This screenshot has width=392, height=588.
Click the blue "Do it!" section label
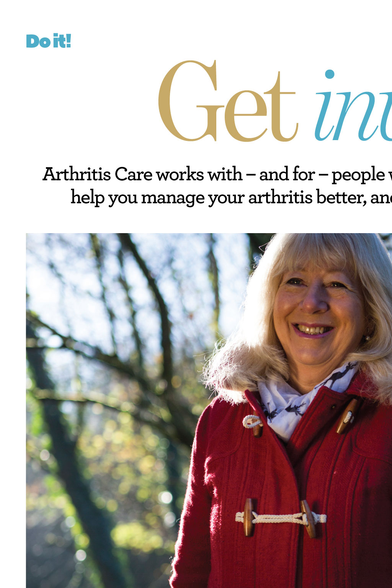[x=49, y=41]
